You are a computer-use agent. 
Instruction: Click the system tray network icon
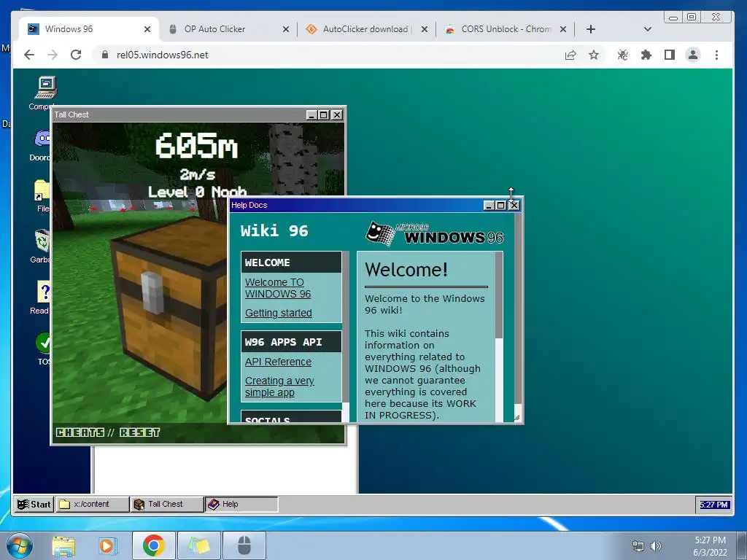pos(638,546)
